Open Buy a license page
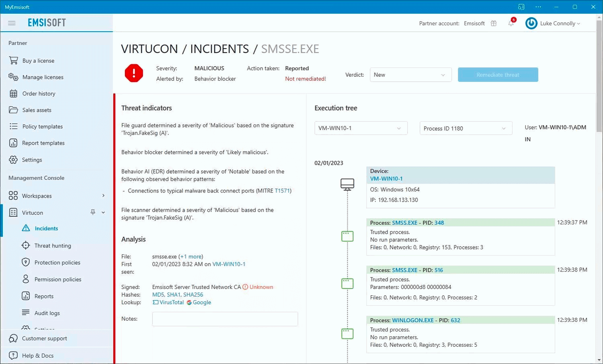Viewport: 603px width, 364px height. click(38, 61)
